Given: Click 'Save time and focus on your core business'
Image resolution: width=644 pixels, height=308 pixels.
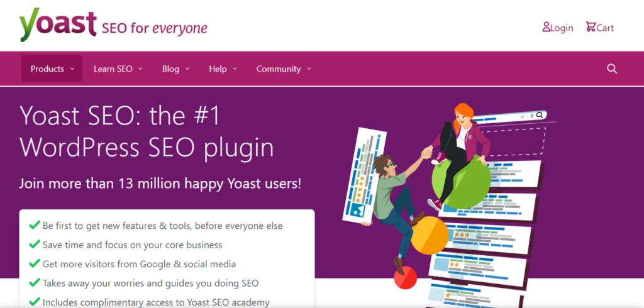Looking at the screenshot, I should coord(132,245).
